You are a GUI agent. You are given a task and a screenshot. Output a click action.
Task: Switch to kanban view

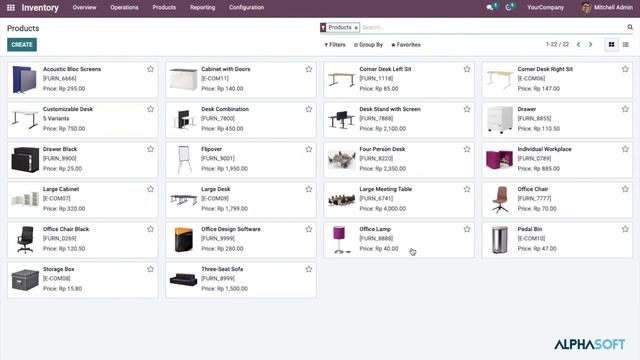(x=611, y=44)
